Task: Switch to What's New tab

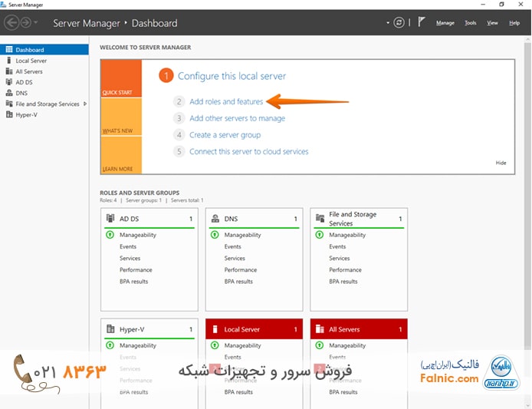Action: click(x=117, y=130)
